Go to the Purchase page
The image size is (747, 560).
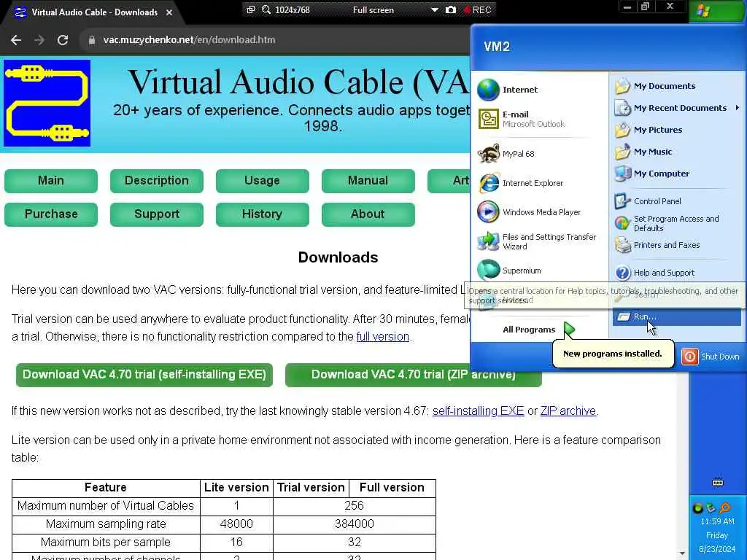pos(51,214)
